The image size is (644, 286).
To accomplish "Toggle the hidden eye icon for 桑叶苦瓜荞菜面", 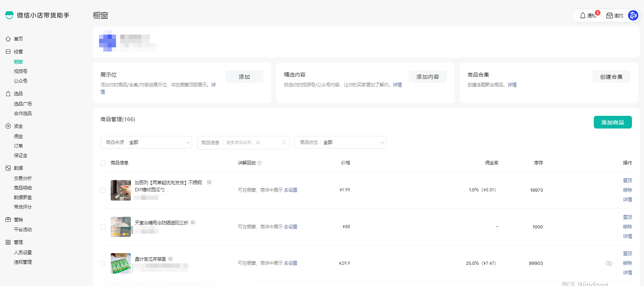I will 609,263.
